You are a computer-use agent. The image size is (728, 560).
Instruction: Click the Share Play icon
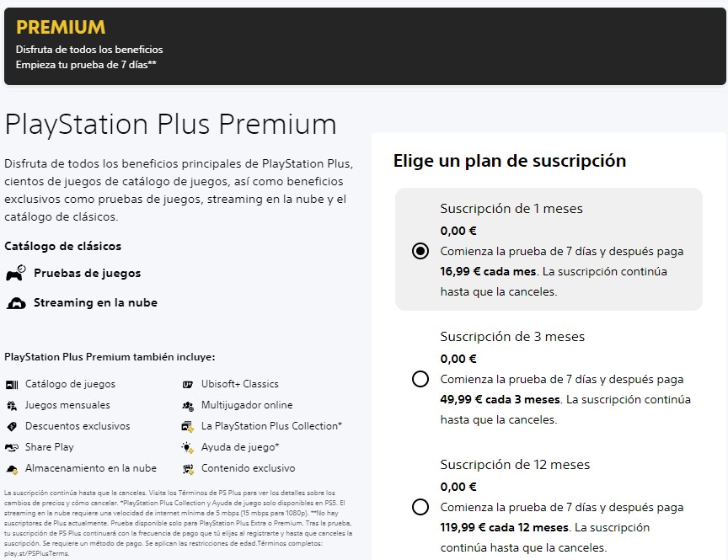(x=12, y=447)
